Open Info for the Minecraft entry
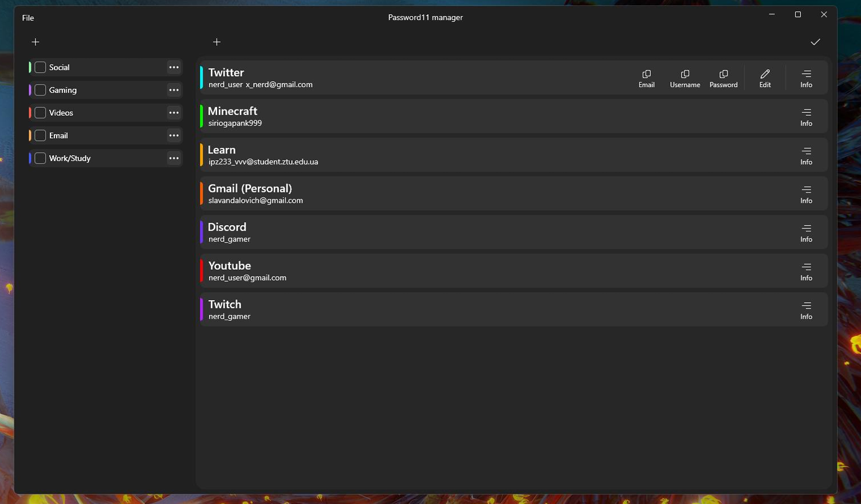 click(806, 117)
